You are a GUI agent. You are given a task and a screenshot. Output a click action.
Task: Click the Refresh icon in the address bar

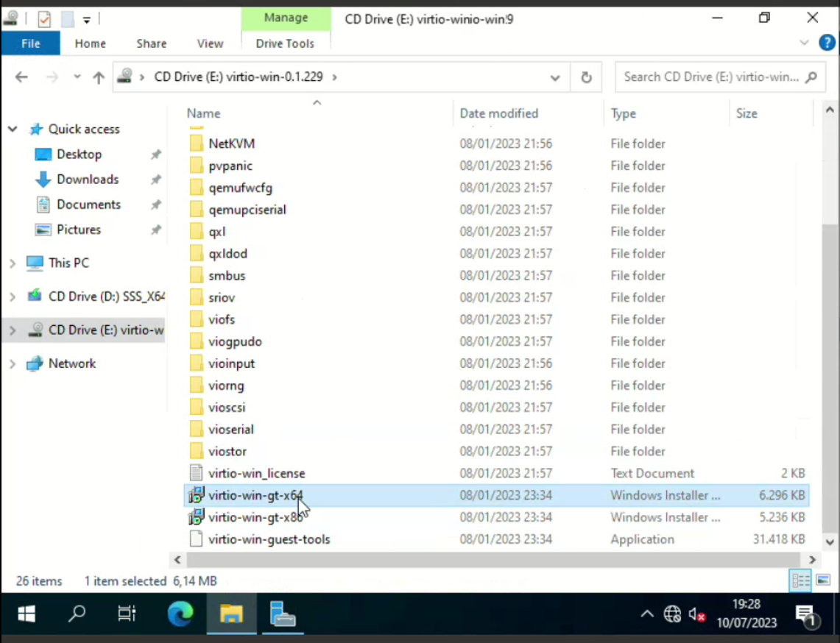coord(586,77)
